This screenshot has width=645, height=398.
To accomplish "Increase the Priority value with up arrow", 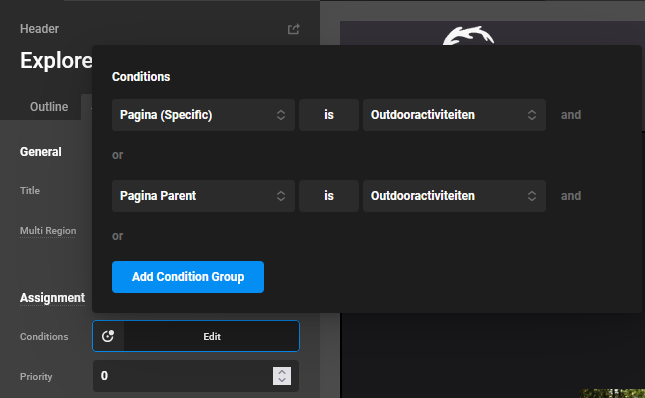I will (x=282, y=372).
